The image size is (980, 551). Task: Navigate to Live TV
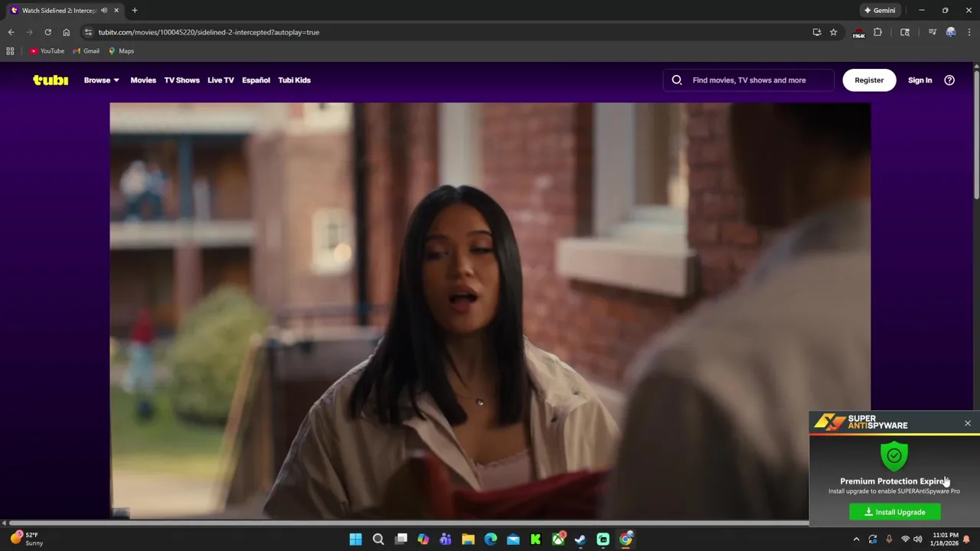click(220, 80)
